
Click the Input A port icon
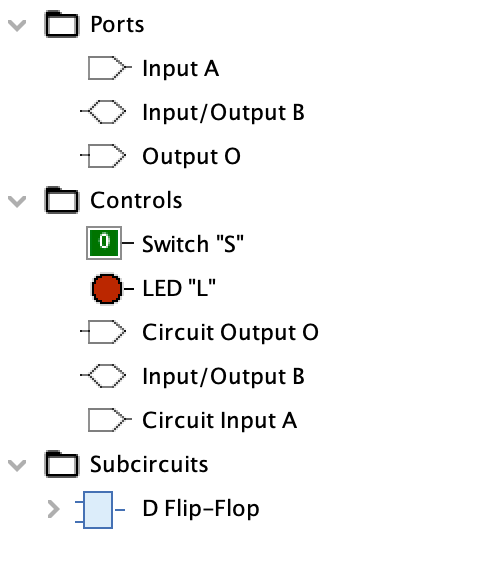[x=109, y=68]
